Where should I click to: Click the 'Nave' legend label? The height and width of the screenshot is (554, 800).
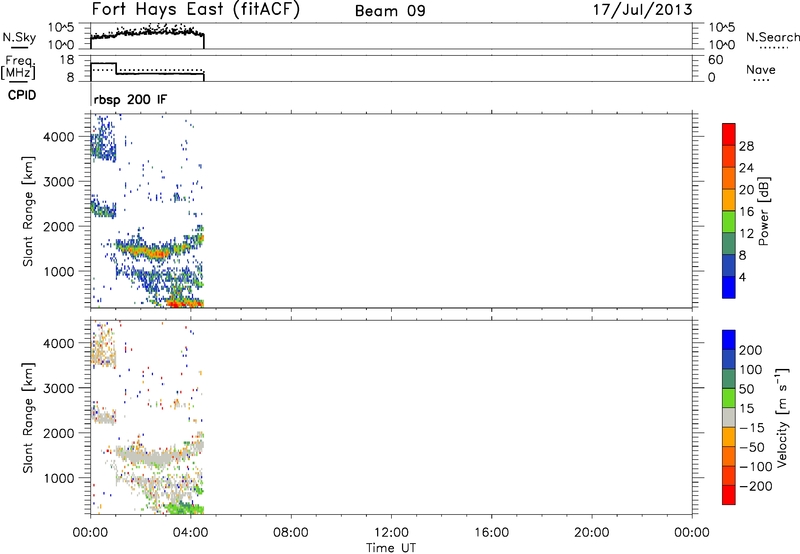click(x=761, y=70)
